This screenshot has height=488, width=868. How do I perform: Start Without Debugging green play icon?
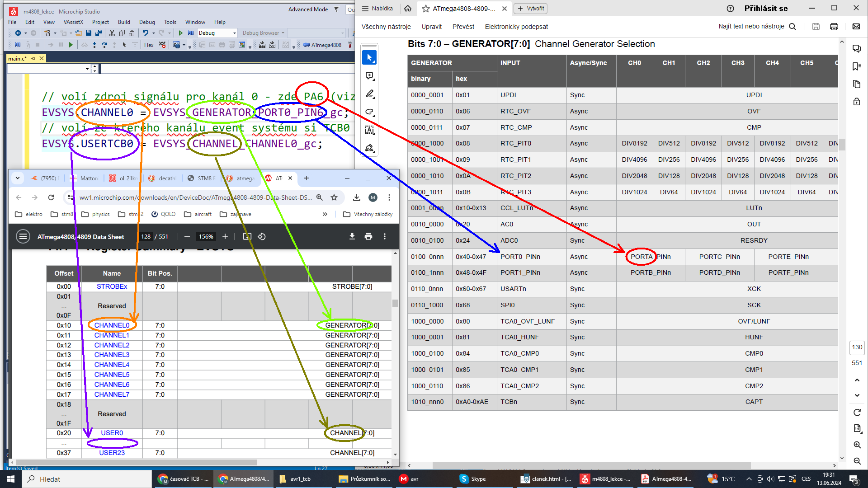point(180,33)
